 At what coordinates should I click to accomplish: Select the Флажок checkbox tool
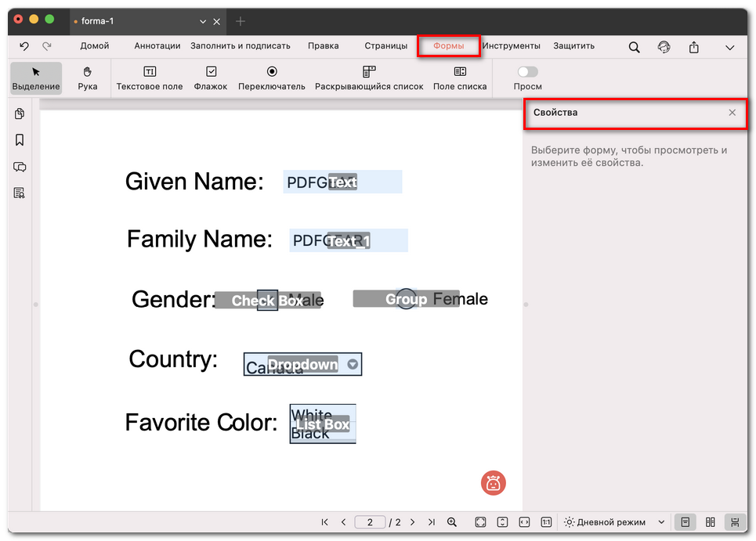click(x=210, y=78)
